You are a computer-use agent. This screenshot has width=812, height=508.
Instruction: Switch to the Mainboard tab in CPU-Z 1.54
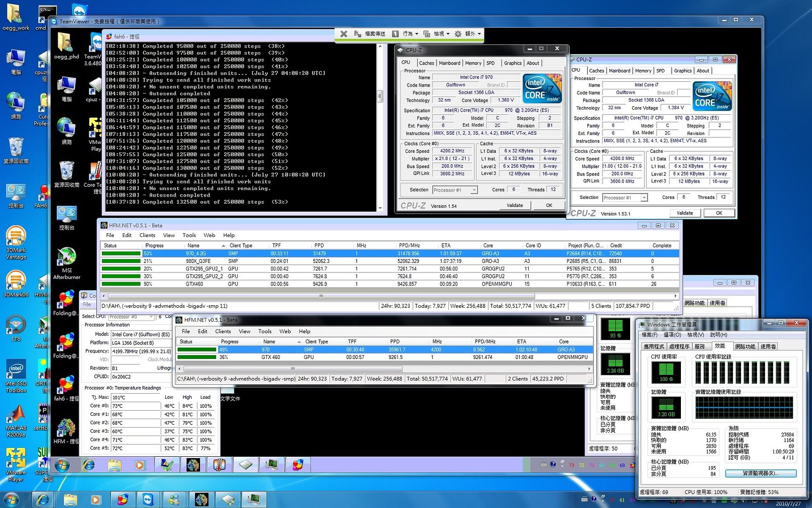[x=450, y=63]
